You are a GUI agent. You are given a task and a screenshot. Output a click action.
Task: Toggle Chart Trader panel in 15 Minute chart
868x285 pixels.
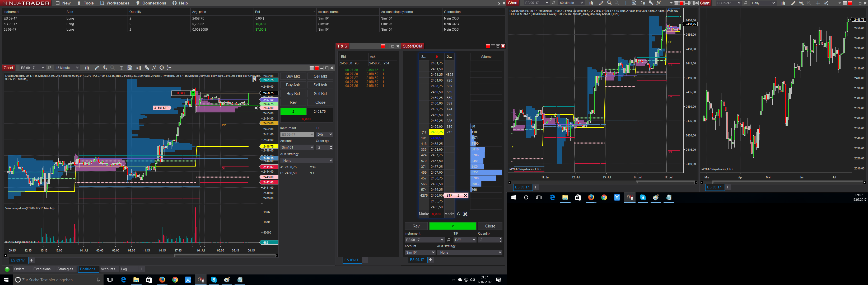138,68
